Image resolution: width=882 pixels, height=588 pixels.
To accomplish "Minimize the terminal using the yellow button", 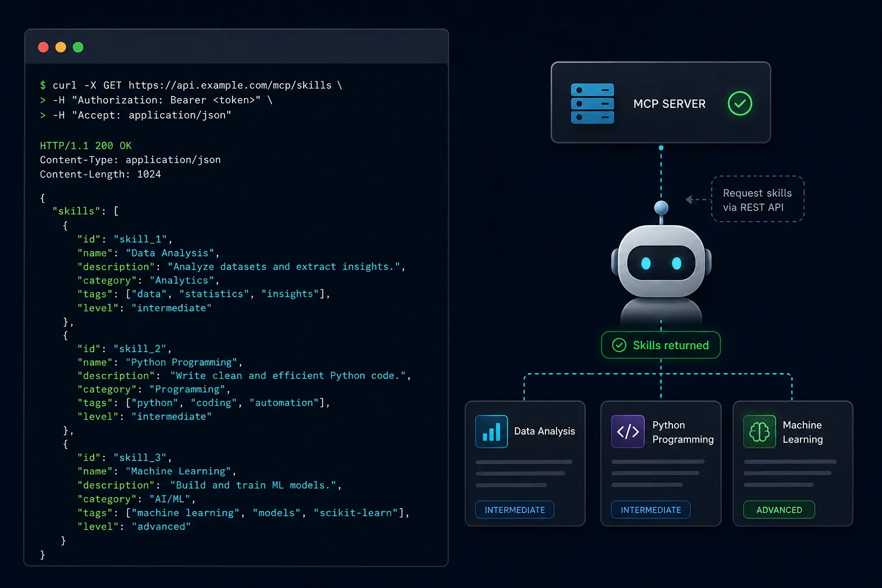I will pyautogui.click(x=61, y=47).
